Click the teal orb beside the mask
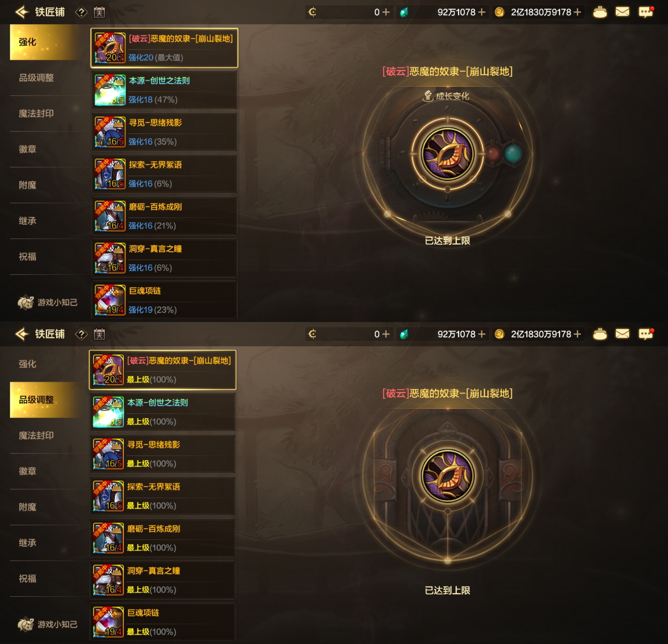668x644 pixels. (x=513, y=154)
